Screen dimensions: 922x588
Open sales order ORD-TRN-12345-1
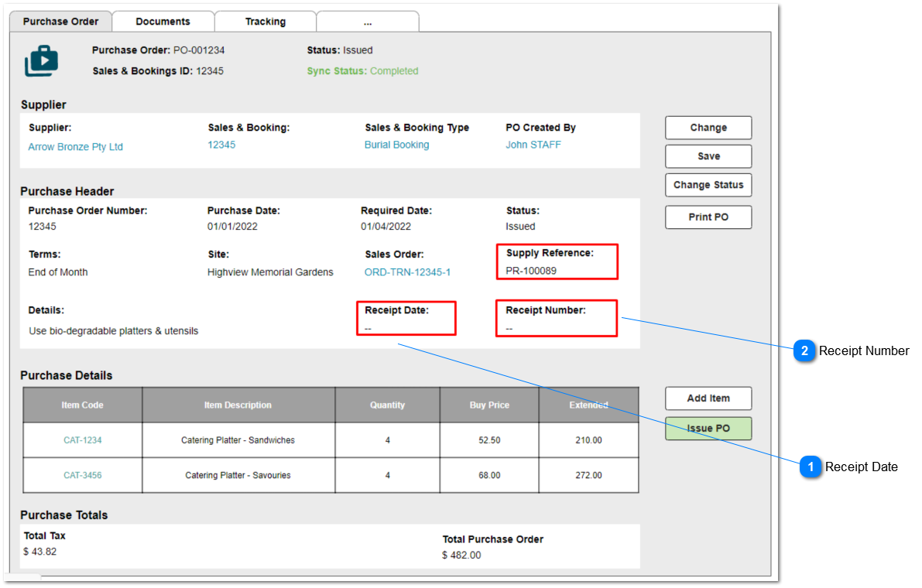point(407,272)
